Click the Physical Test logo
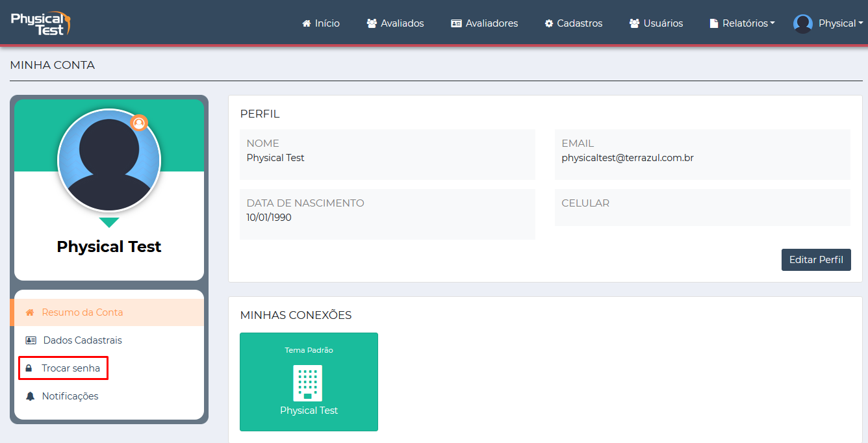 click(41, 23)
